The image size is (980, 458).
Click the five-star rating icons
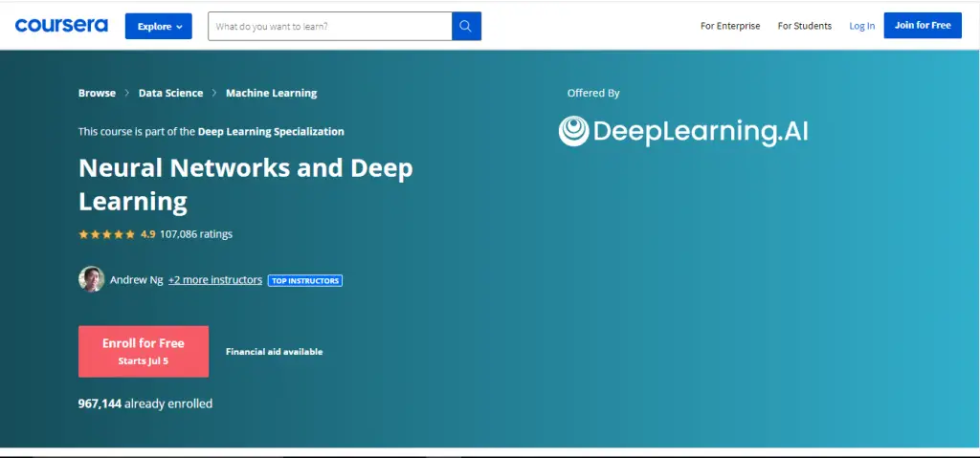point(106,234)
